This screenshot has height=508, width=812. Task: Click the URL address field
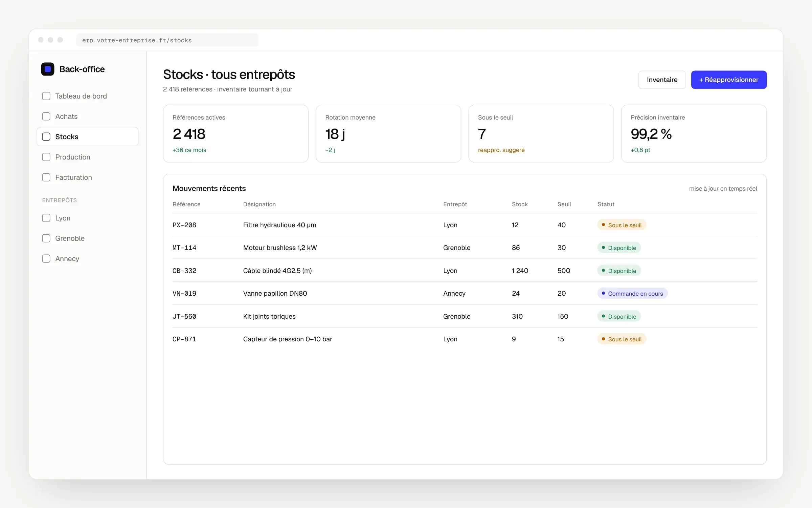point(167,40)
